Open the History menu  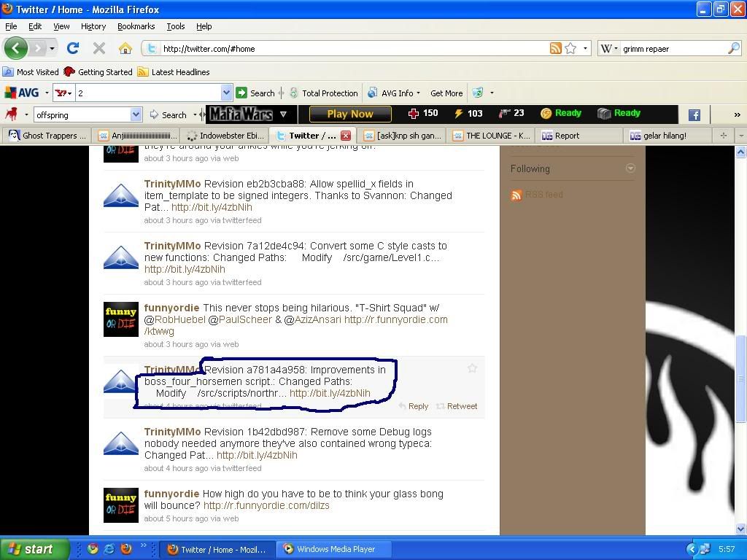[93, 26]
